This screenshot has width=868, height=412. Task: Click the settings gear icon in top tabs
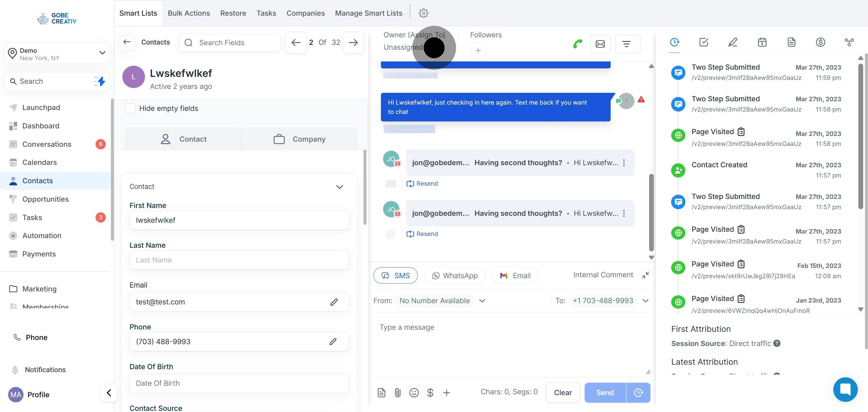[423, 13]
